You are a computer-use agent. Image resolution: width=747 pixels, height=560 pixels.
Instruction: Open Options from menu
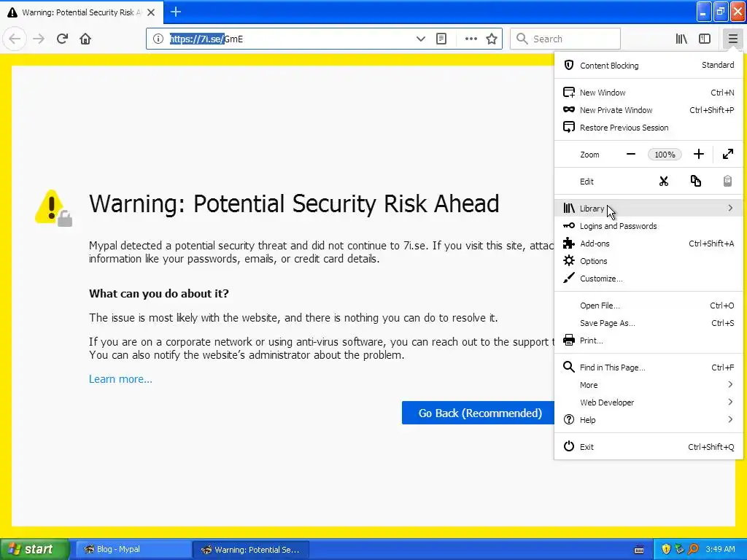[x=649, y=261]
